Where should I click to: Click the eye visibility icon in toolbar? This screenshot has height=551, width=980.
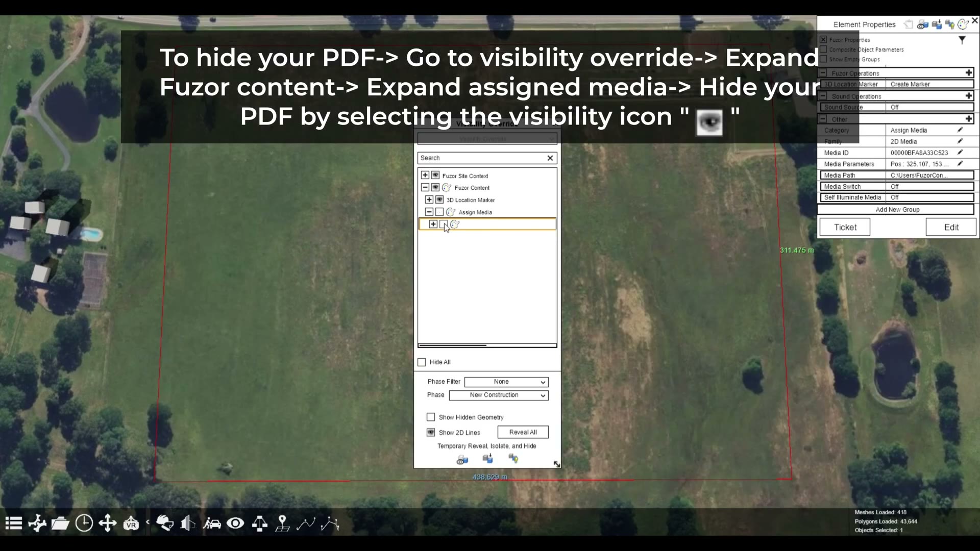coord(235,523)
